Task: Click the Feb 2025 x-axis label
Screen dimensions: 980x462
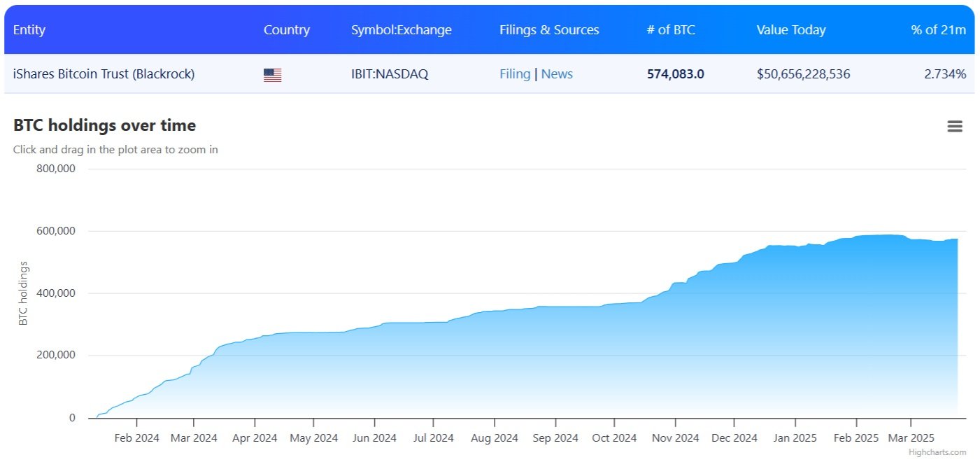Action: [855, 438]
